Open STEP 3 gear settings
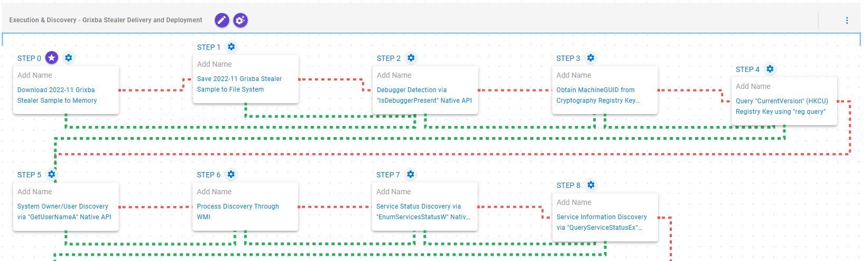Image resolution: width=868 pixels, height=261 pixels. click(x=590, y=58)
